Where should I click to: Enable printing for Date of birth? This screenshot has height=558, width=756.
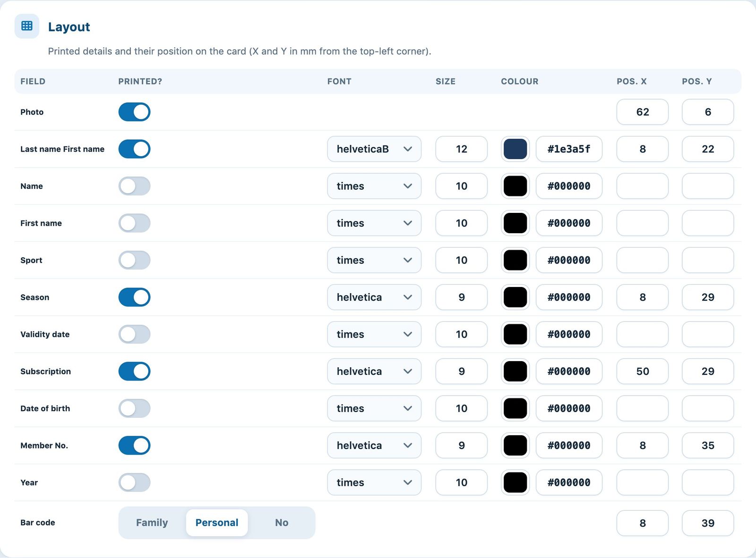click(134, 408)
